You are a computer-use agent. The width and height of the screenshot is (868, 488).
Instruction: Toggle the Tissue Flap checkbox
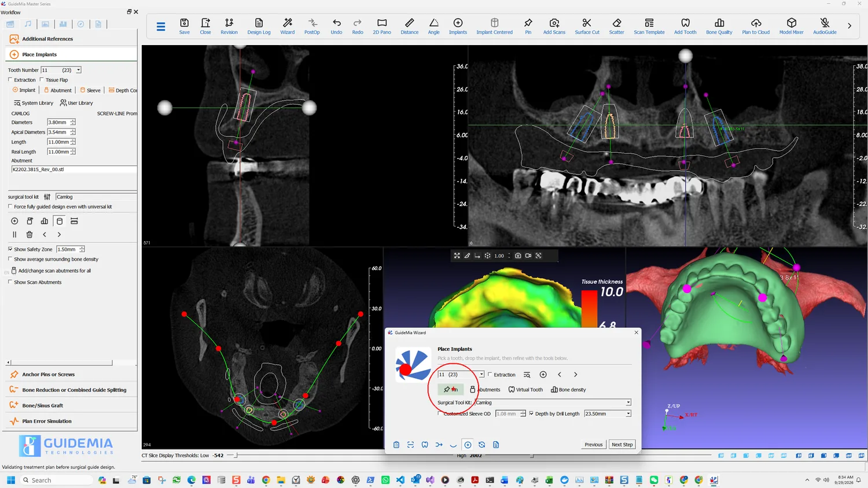point(42,80)
